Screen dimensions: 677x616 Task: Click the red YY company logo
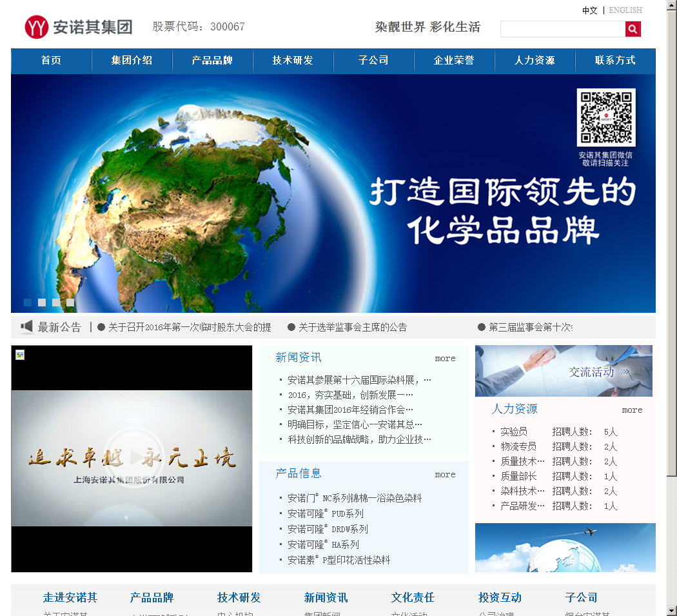coord(36,27)
